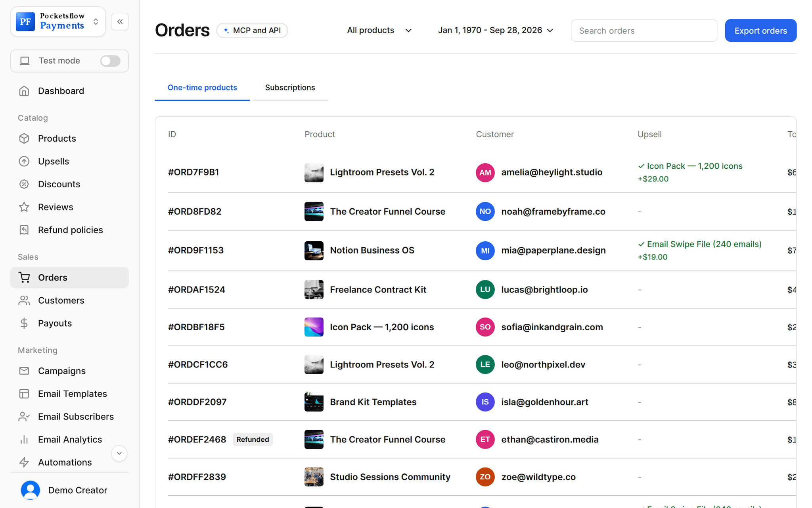Click Notion Business OS product thumbnail

314,250
